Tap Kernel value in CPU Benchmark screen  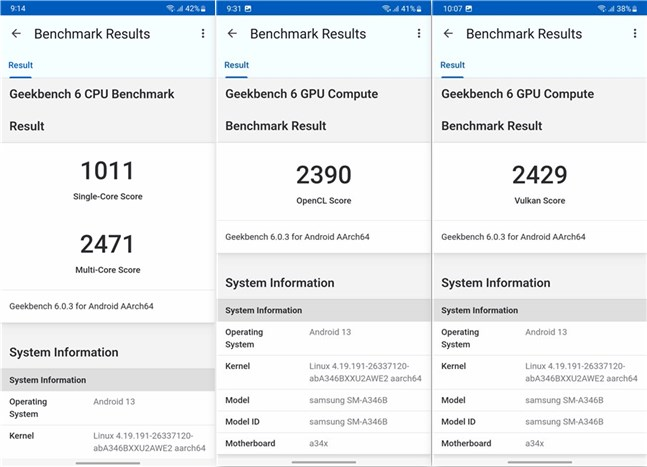click(149, 442)
